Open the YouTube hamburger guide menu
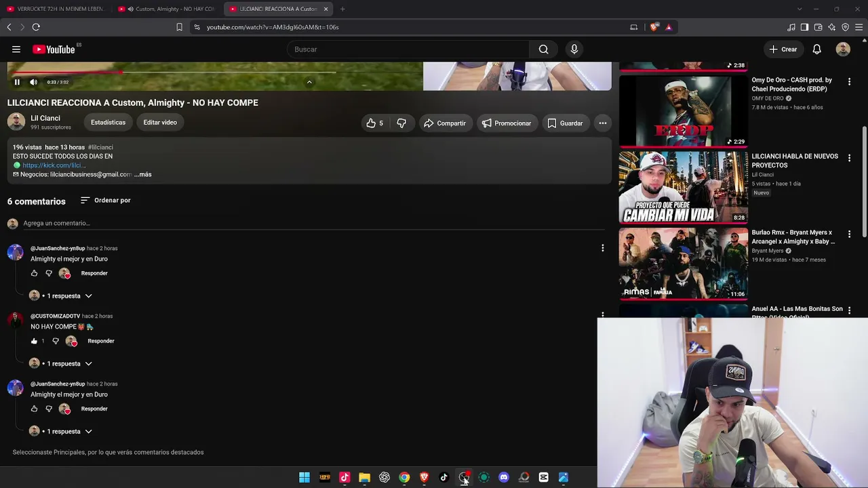Screen dimensions: 868x488 click(16, 49)
